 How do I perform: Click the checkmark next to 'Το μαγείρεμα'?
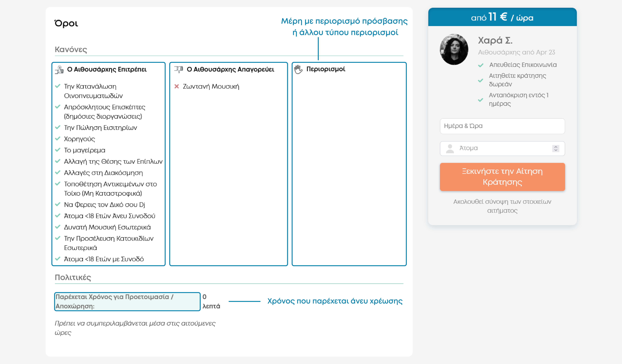58,150
